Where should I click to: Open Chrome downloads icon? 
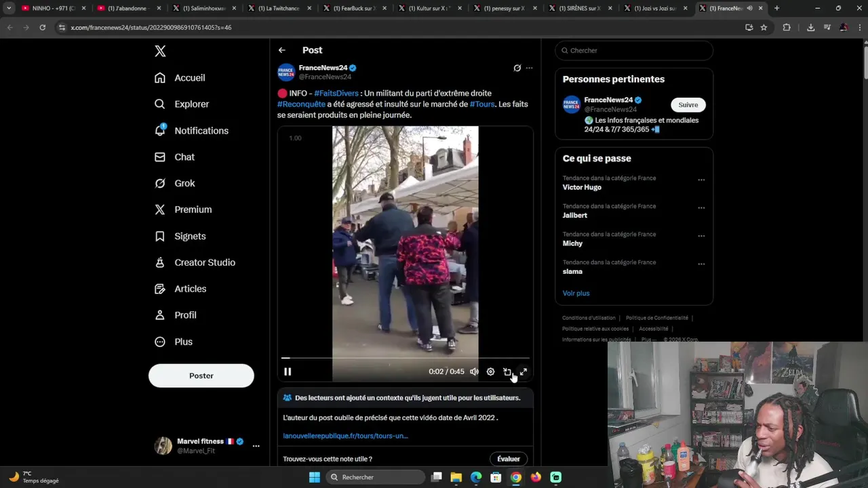(810, 27)
